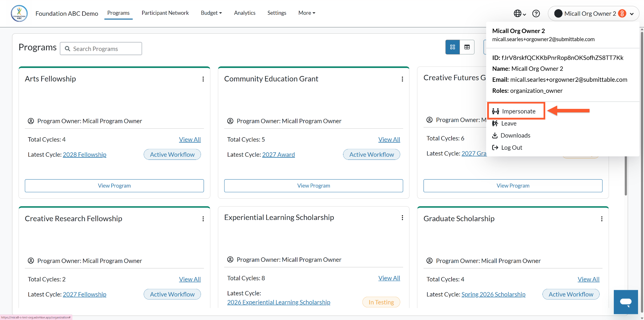The height and width of the screenshot is (320, 644).
Task: View All cycles for Arts Fellowship
Action: point(190,139)
